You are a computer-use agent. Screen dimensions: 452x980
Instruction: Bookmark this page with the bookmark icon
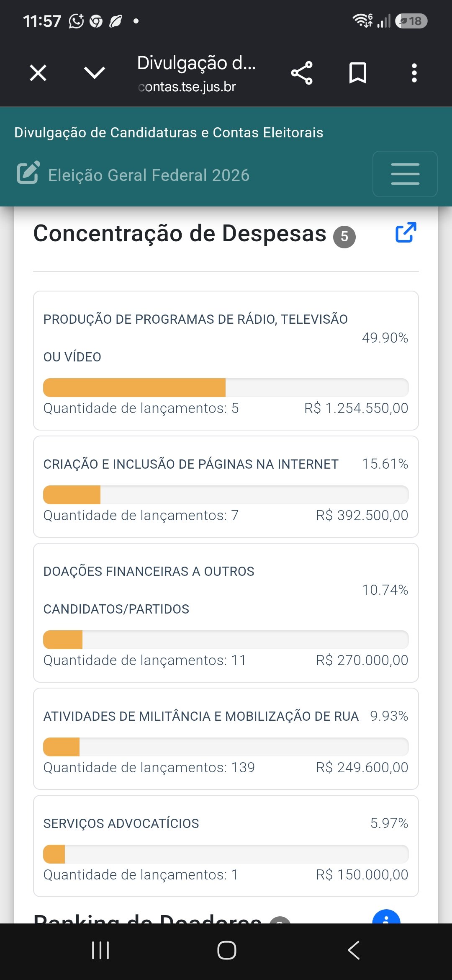click(358, 73)
